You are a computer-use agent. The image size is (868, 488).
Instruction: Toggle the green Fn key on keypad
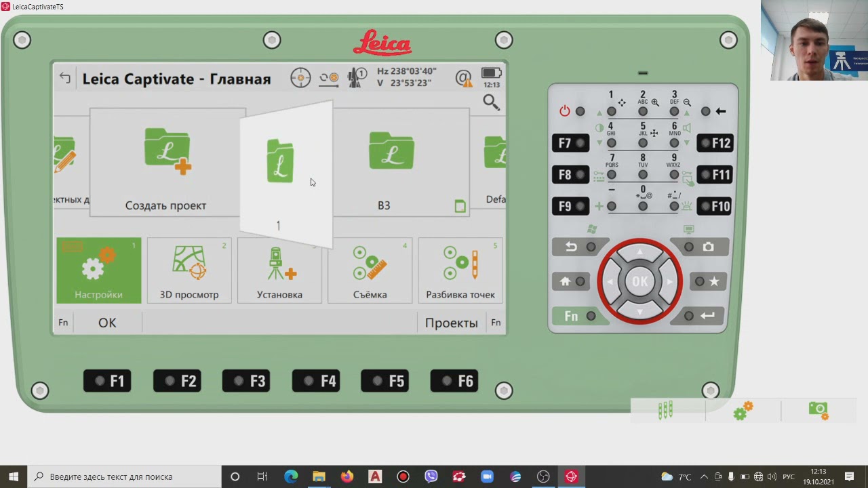[x=580, y=316]
